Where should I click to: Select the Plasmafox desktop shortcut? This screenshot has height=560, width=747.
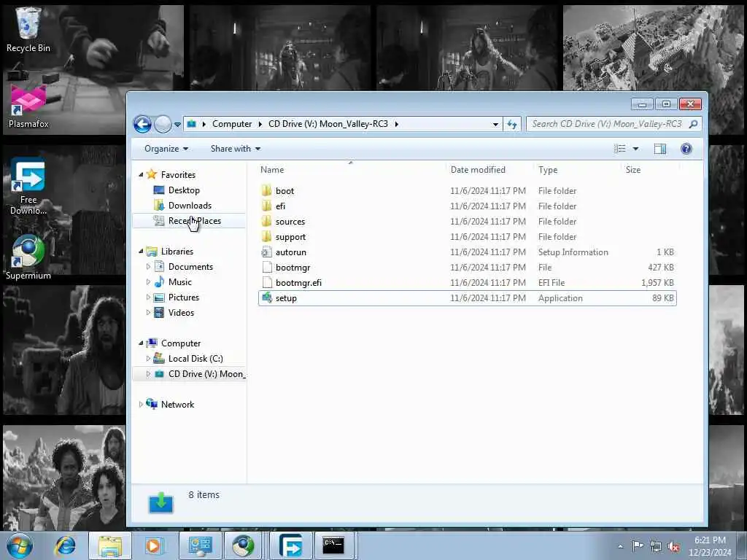click(x=28, y=106)
